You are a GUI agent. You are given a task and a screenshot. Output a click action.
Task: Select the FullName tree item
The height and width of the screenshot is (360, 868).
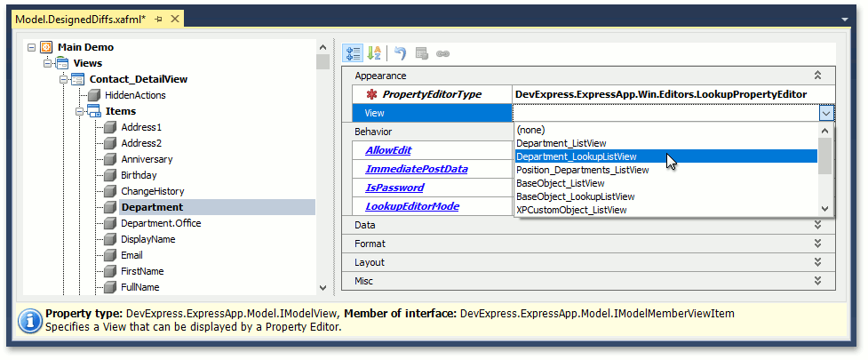pyautogui.click(x=140, y=288)
